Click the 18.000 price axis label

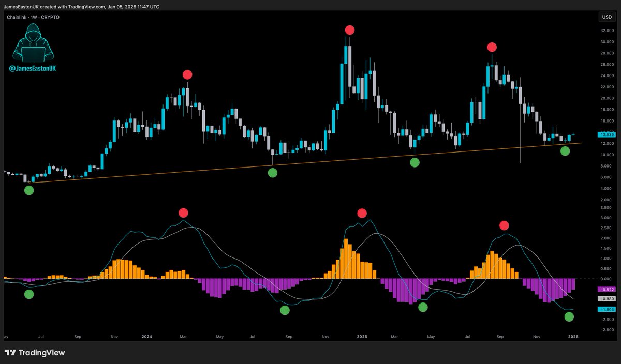(x=606, y=110)
